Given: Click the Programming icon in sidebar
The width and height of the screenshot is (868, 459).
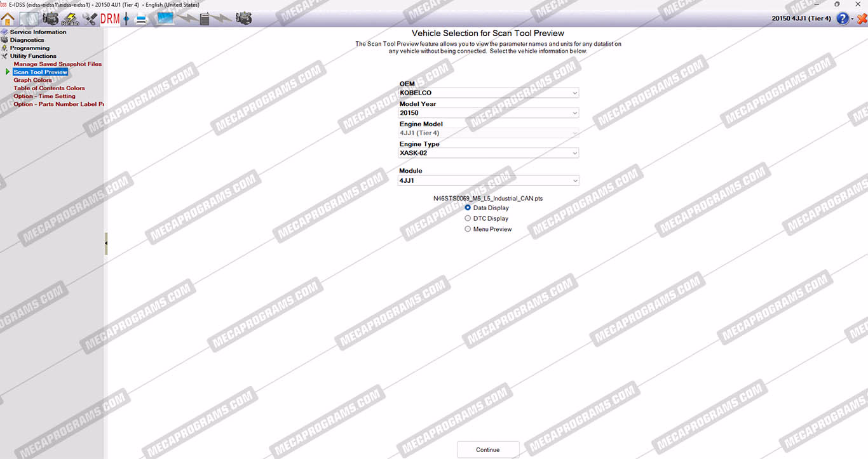Looking at the screenshot, I should coord(4,48).
